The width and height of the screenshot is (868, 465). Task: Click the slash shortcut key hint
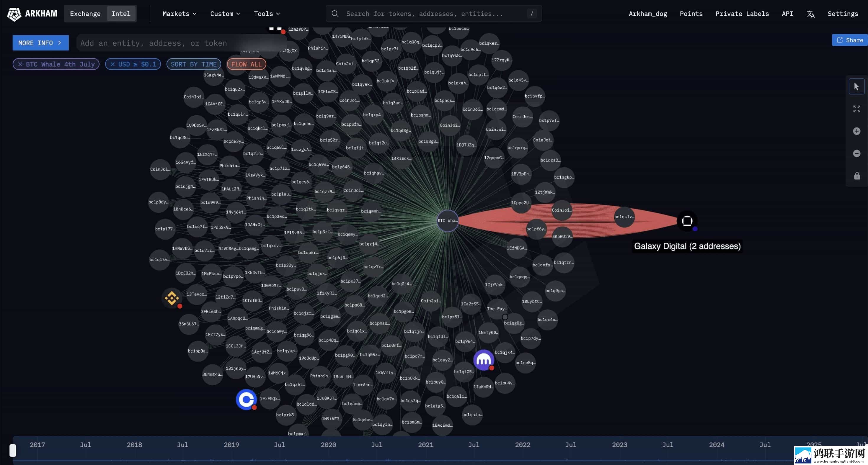click(x=531, y=14)
